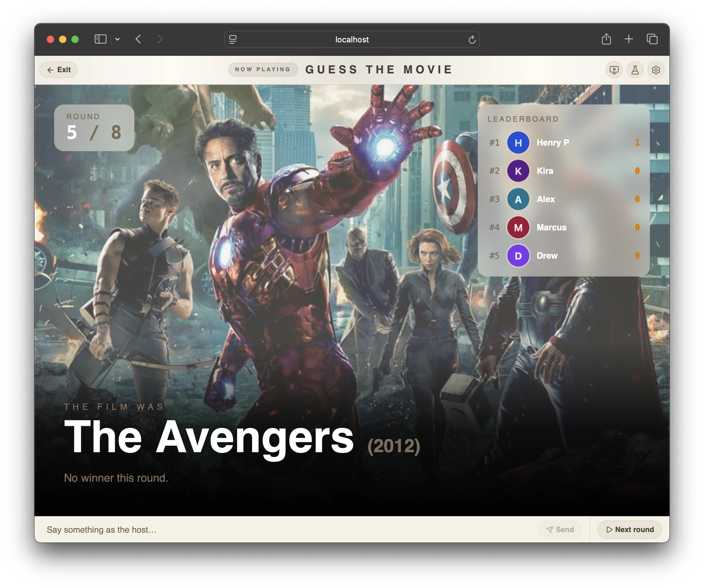704x588 pixels.
Task: Select Marcus's avatar in leaderboard
Action: click(x=518, y=228)
